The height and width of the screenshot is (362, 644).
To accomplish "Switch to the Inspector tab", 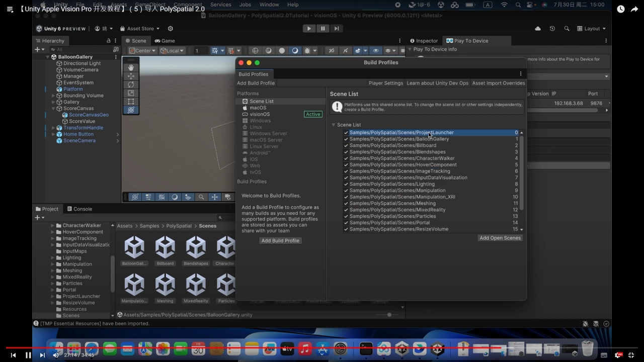I will tap(424, 41).
